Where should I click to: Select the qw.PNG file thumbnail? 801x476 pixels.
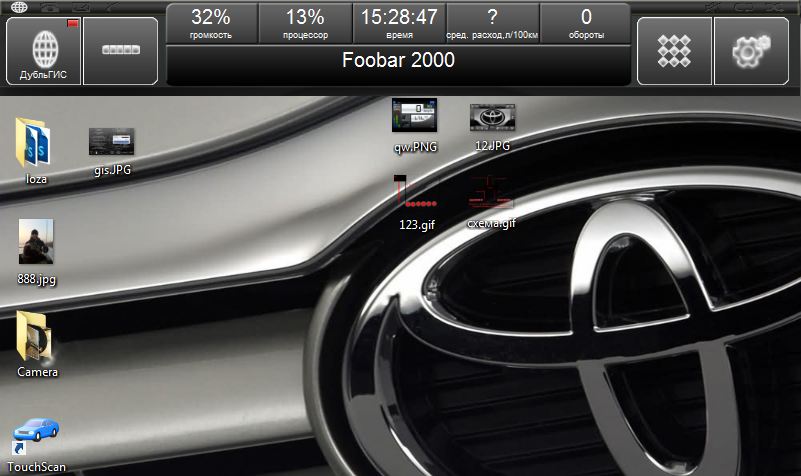point(415,126)
